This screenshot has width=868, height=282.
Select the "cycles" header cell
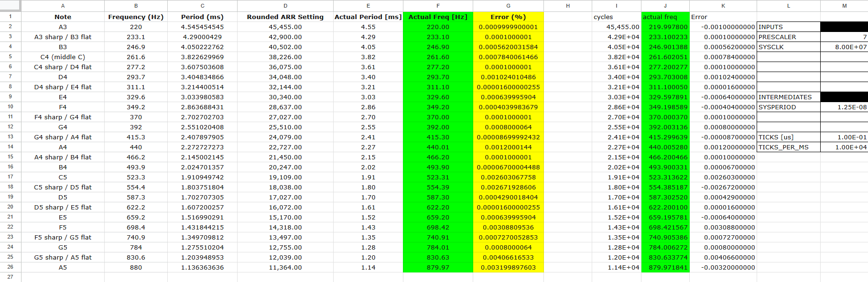(x=616, y=17)
